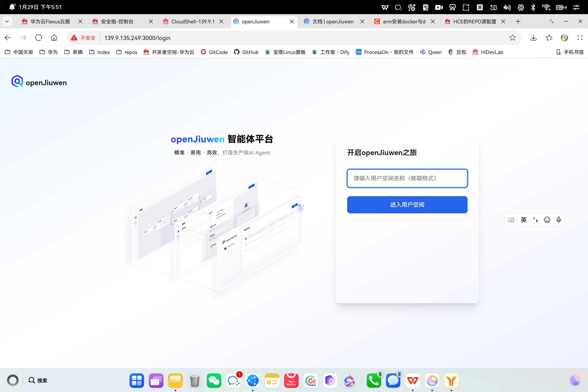Switch to the CloudShell-139.9.1 tab
This screenshot has width=588, height=392.
pos(192,21)
